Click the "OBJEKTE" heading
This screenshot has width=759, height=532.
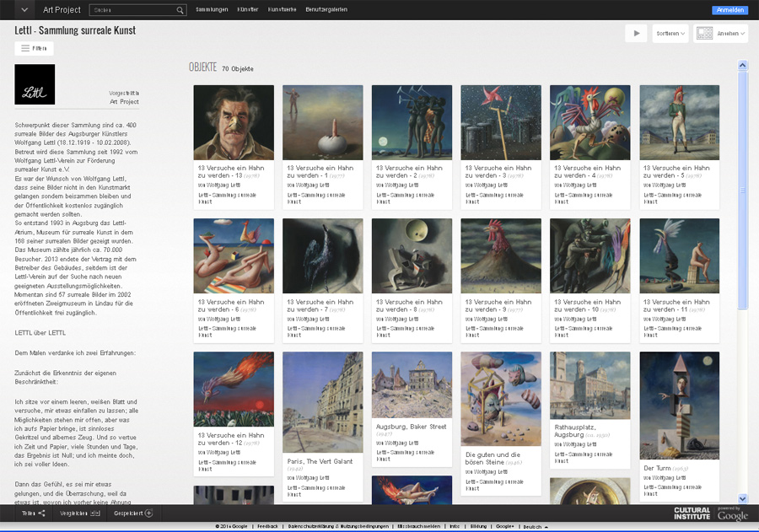click(202, 67)
